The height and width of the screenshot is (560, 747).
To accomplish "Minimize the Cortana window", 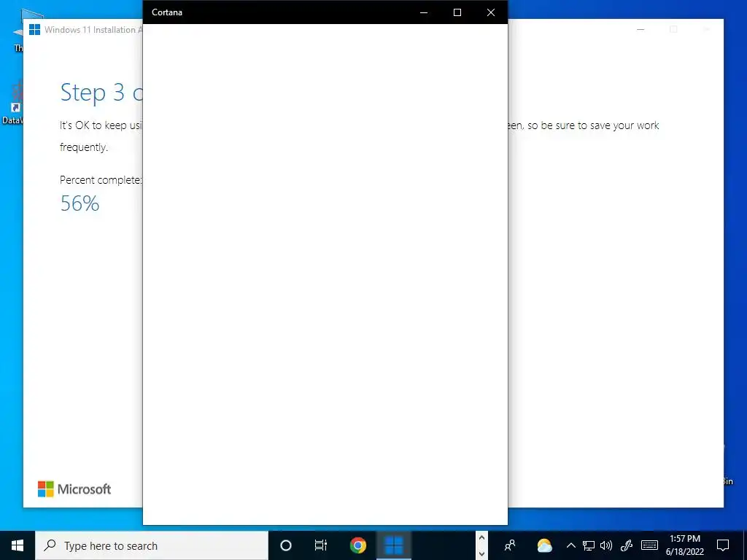I will [424, 12].
